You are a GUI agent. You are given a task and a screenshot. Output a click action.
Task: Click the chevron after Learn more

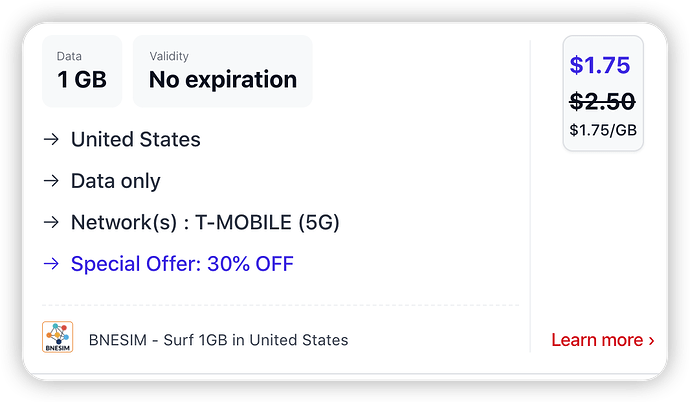pyautogui.click(x=651, y=340)
